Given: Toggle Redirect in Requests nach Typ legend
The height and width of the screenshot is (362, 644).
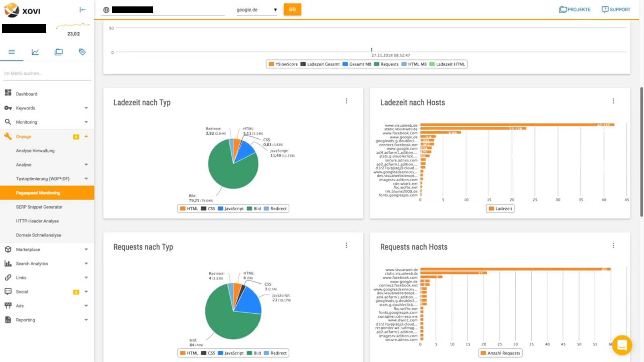Looking at the screenshot, I should [275, 353].
